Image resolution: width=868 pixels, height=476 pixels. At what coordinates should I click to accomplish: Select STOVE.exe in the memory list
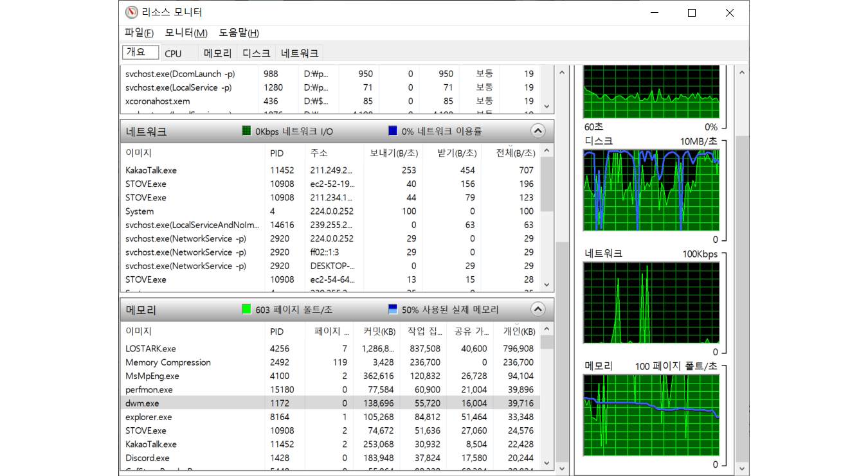point(330,430)
